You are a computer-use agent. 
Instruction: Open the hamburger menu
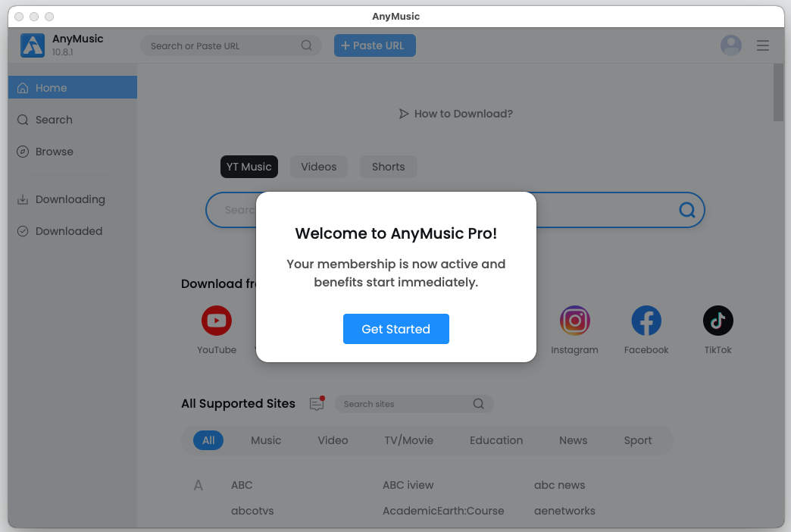pyautogui.click(x=763, y=45)
